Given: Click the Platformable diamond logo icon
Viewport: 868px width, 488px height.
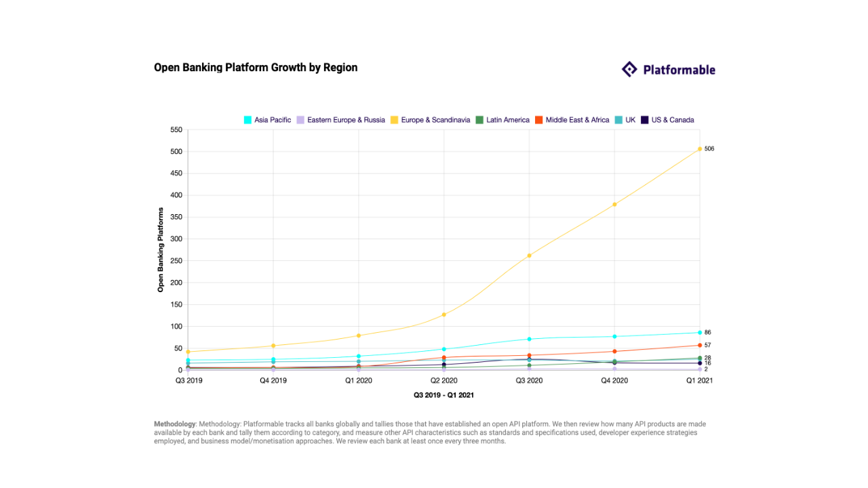Looking at the screenshot, I should pos(629,69).
